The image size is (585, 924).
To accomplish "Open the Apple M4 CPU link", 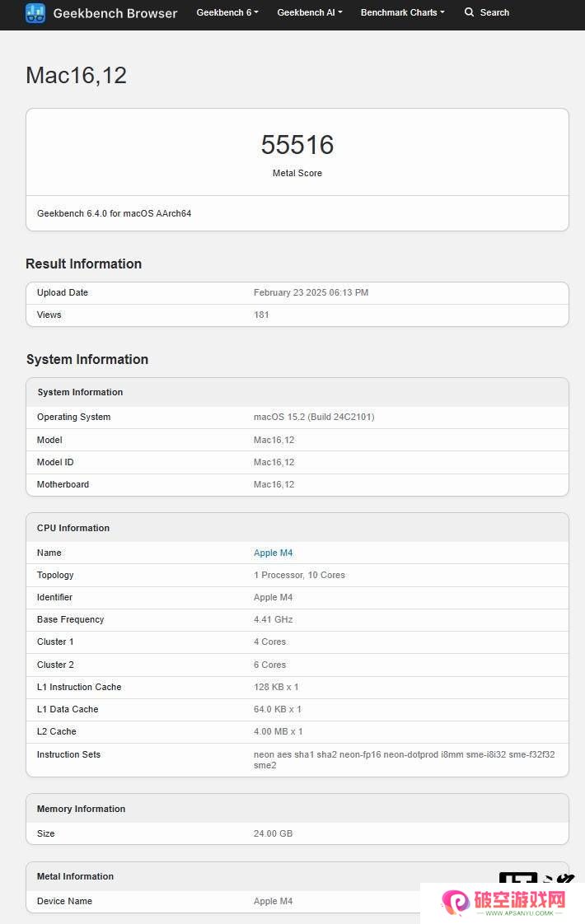I will point(273,553).
